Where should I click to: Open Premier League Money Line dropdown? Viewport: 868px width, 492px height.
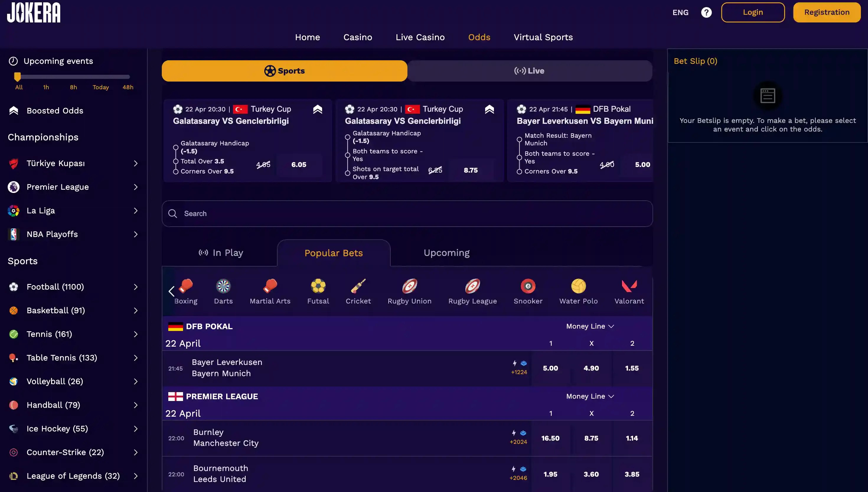pyautogui.click(x=590, y=396)
